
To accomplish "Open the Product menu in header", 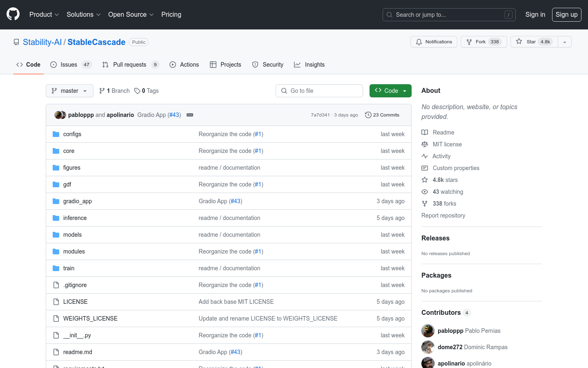I will [44, 14].
